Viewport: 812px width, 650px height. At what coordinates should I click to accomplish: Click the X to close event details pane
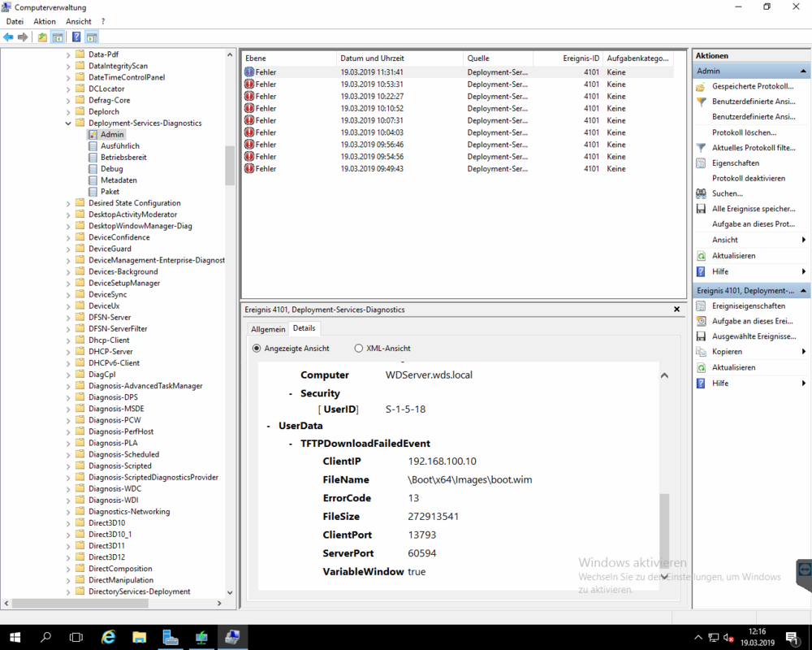pos(678,310)
